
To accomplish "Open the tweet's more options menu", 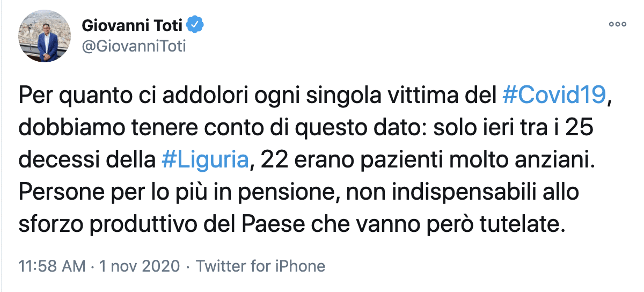I will pos(617,24).
